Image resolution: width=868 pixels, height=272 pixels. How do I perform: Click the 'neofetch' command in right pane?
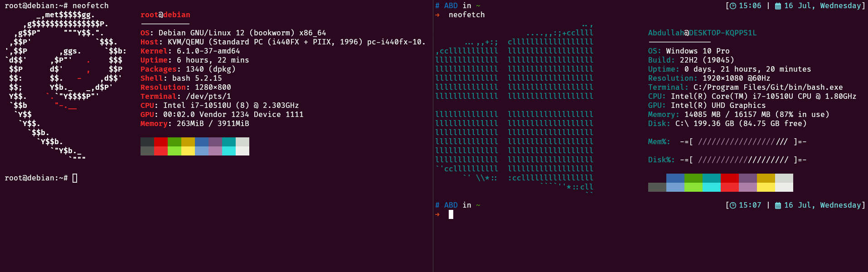466,15
